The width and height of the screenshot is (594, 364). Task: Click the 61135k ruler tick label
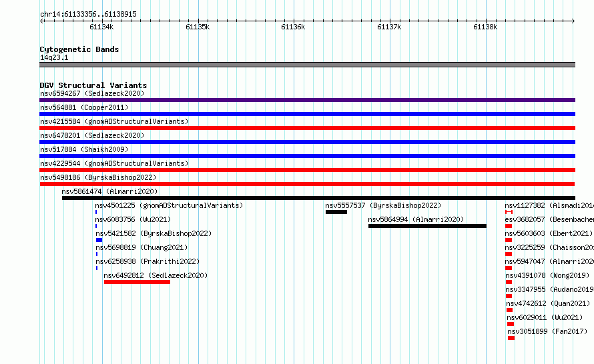[x=198, y=27]
